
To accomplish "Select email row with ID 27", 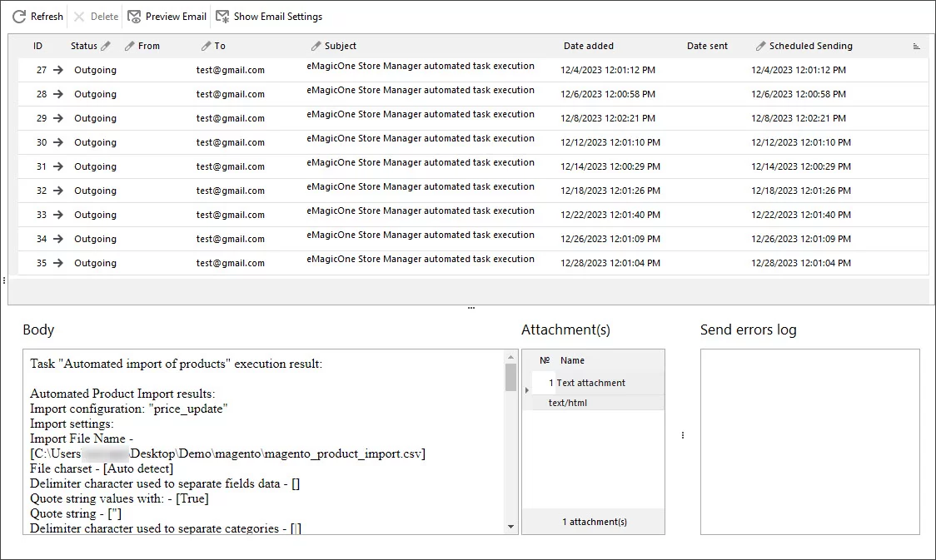I will pos(473,70).
